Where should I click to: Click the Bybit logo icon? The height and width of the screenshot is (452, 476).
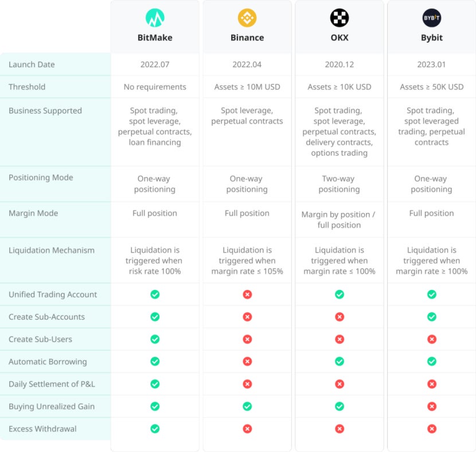pos(432,18)
